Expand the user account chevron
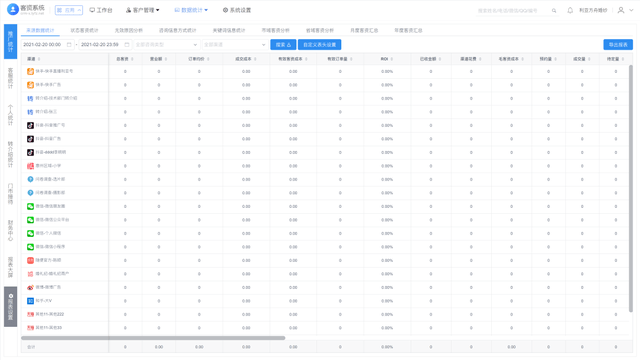 [631, 10]
